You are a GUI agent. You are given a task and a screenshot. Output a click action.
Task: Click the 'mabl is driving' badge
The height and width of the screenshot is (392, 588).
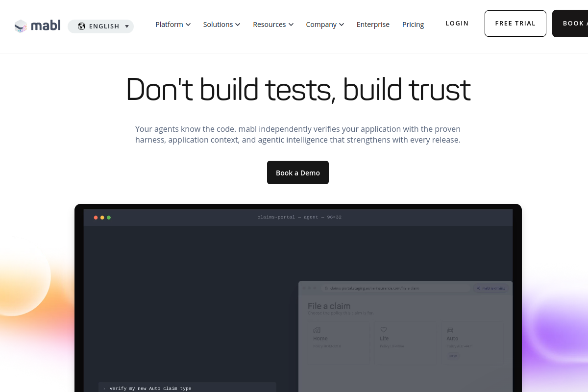click(491, 288)
